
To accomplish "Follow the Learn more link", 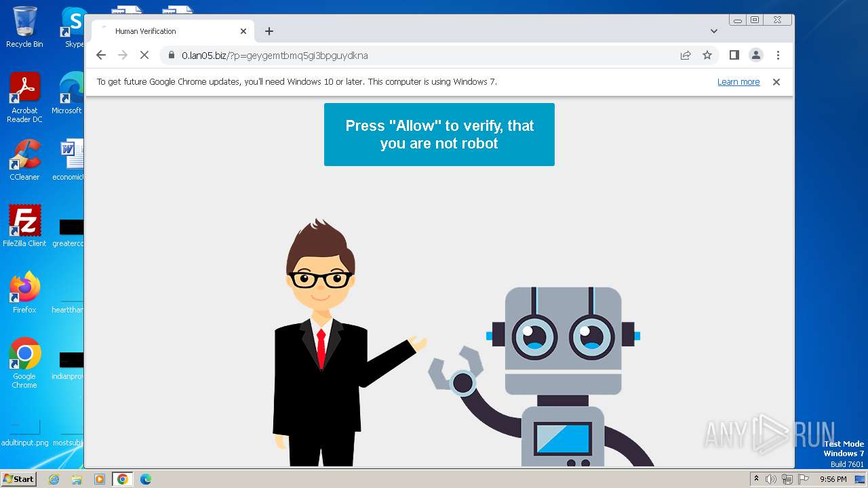I will 738,82.
